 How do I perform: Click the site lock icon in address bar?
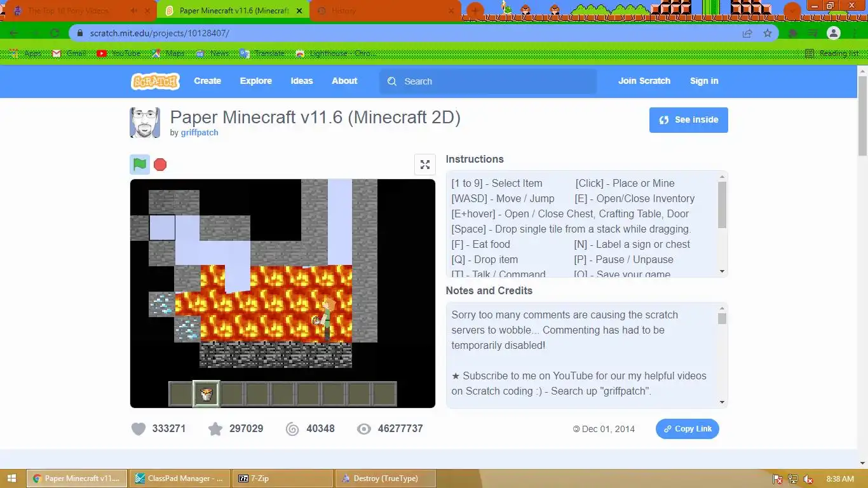79,33
